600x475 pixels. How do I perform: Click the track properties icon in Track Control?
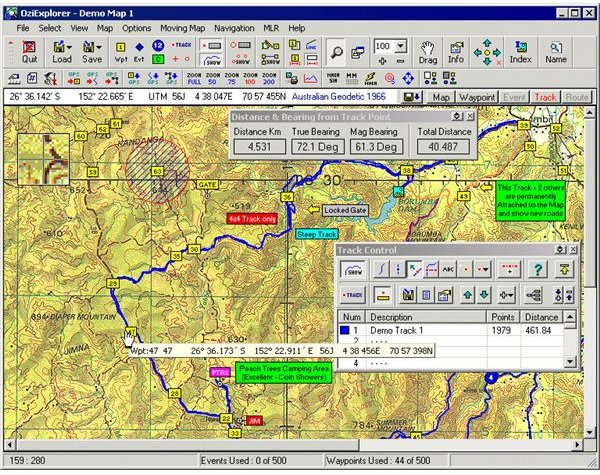[x=444, y=295]
